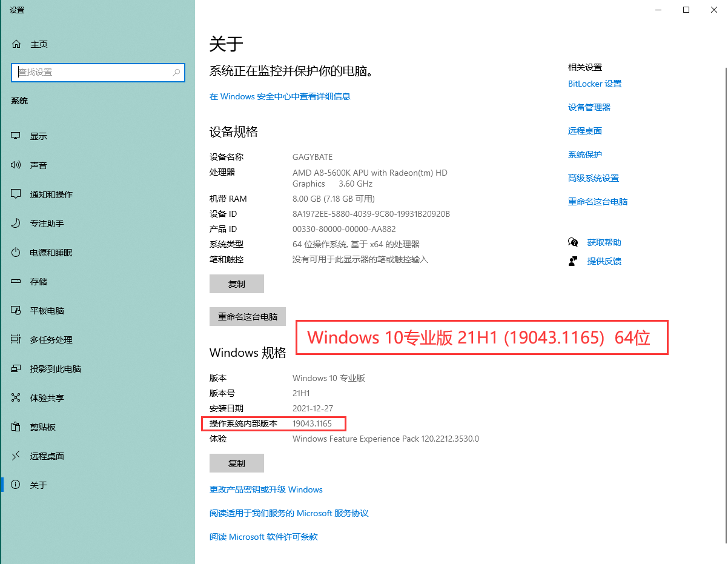
Task: Click the Home icon in sidebar
Action: pos(16,44)
